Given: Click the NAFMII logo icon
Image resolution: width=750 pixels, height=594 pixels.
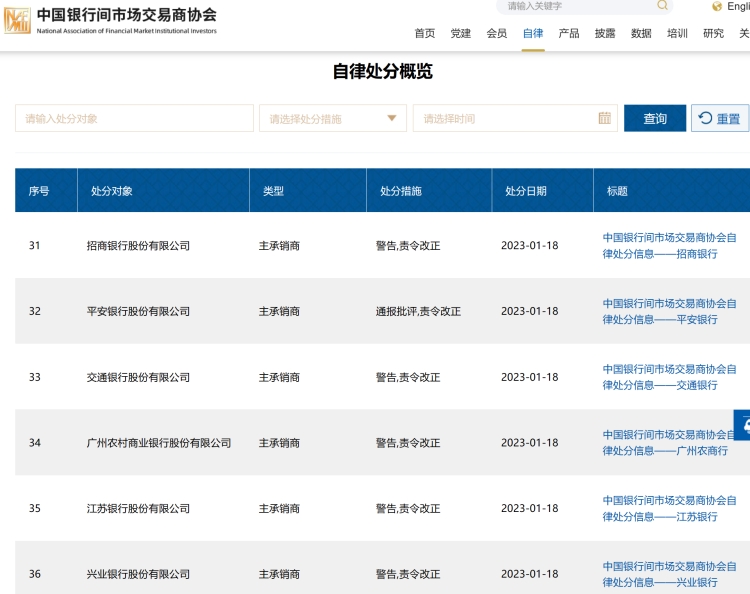Looking at the screenshot, I should coord(17,20).
